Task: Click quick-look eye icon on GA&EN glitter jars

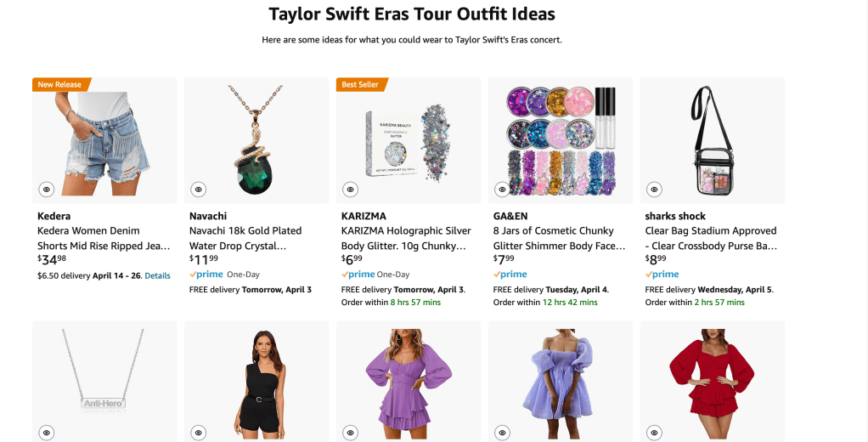Action: click(503, 190)
